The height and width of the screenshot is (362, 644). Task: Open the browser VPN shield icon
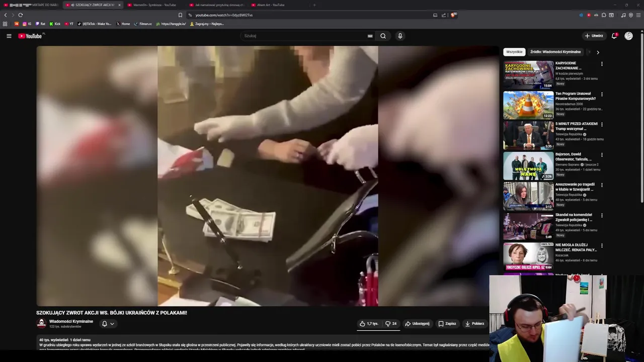[631, 15]
